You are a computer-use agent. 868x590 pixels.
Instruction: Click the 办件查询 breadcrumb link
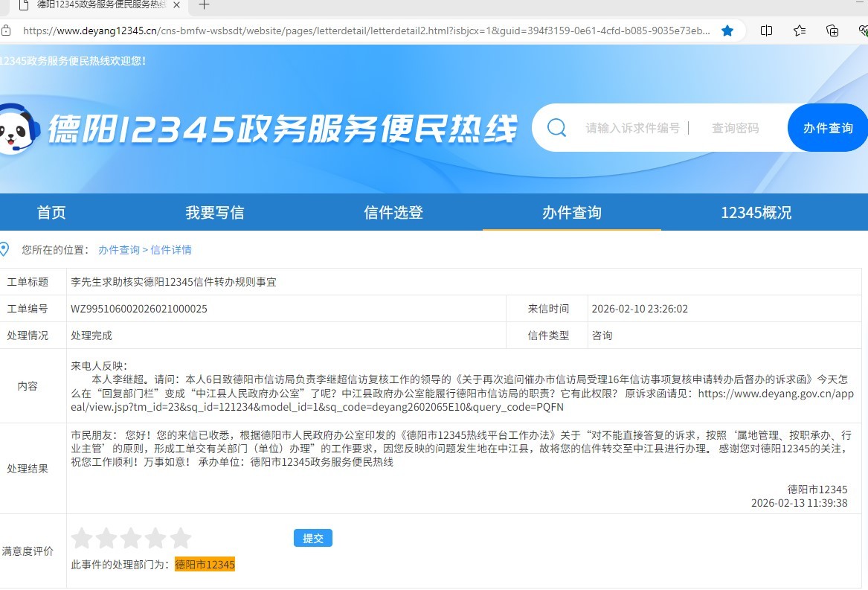click(x=119, y=250)
